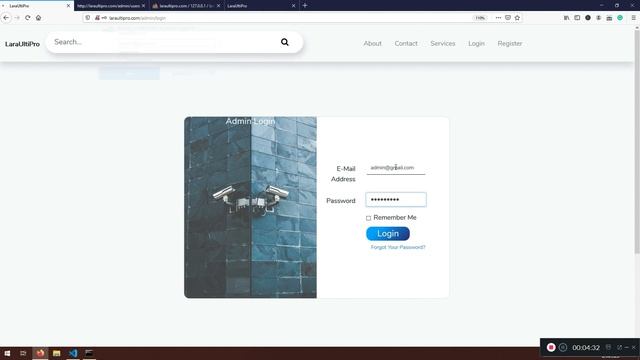Screen dimensions: 640x360
Task: Reload the current page
Action: 28,18
